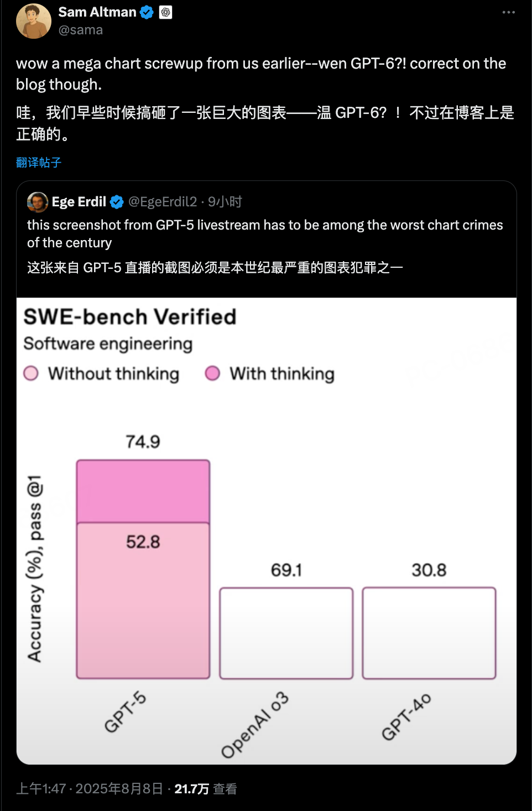The width and height of the screenshot is (532, 811).
Task: Open the three-dot more options menu
Action: (508, 12)
